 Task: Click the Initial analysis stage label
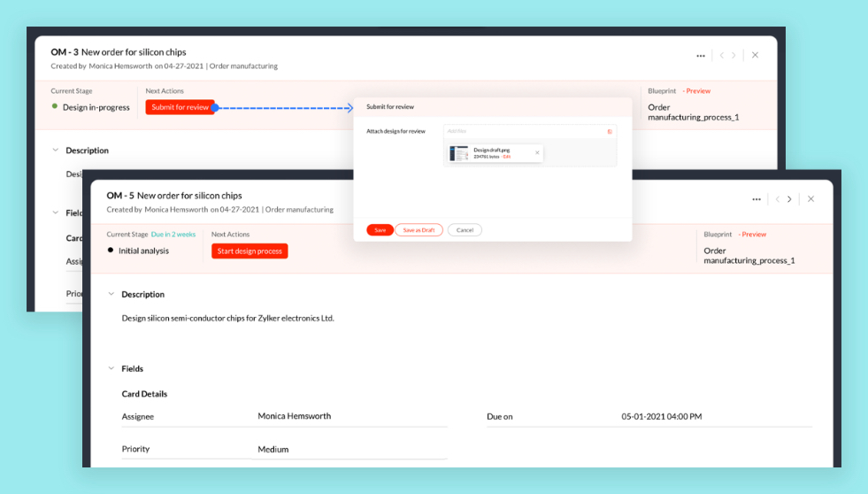[x=144, y=251]
